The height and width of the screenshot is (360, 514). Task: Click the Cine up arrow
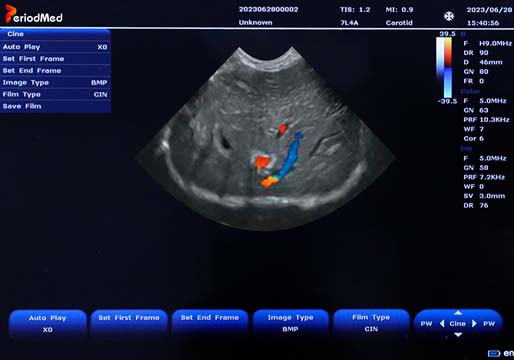tap(458, 313)
